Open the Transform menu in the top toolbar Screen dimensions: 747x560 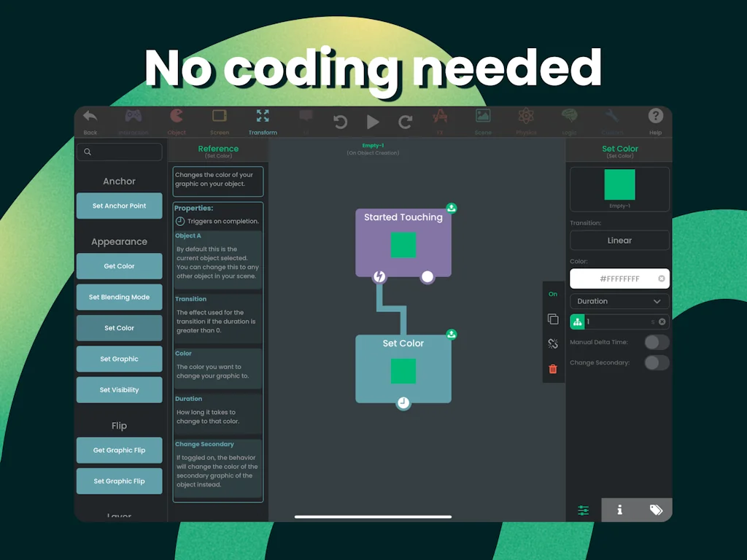pyautogui.click(x=263, y=121)
